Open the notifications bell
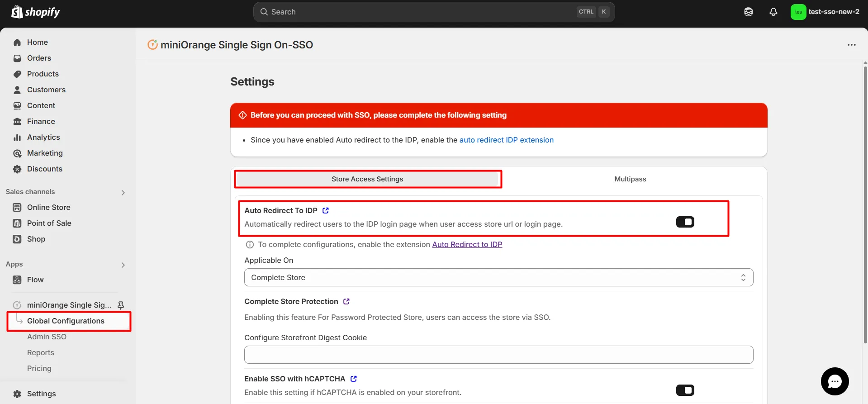 (x=773, y=12)
